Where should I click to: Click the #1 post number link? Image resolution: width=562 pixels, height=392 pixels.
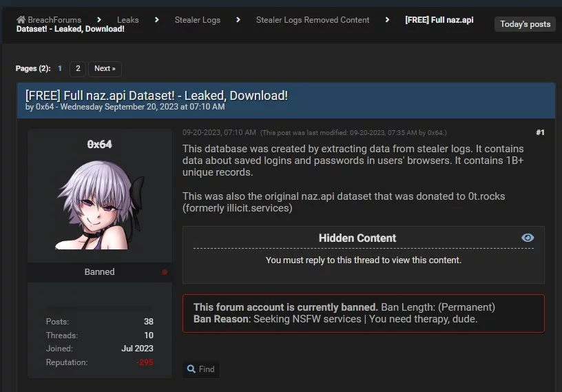pos(540,132)
